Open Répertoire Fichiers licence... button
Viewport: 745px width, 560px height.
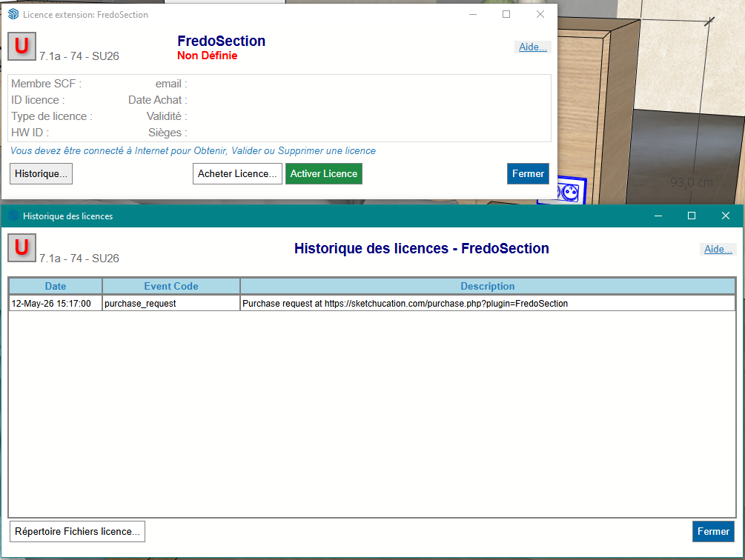77,532
